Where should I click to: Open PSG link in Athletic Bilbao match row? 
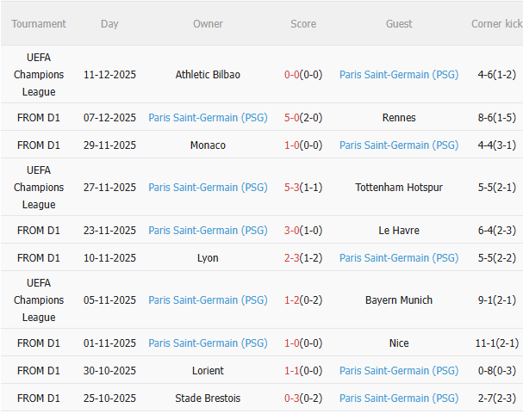click(399, 75)
